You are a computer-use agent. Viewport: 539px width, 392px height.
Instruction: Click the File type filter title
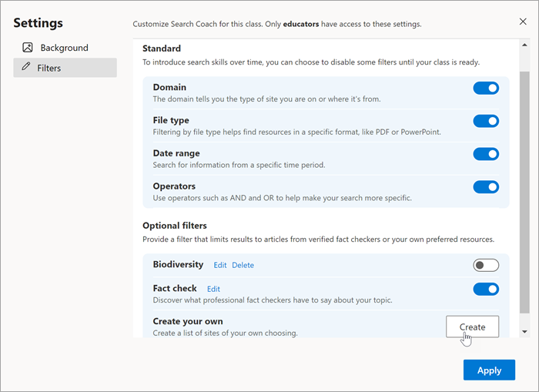[171, 120]
